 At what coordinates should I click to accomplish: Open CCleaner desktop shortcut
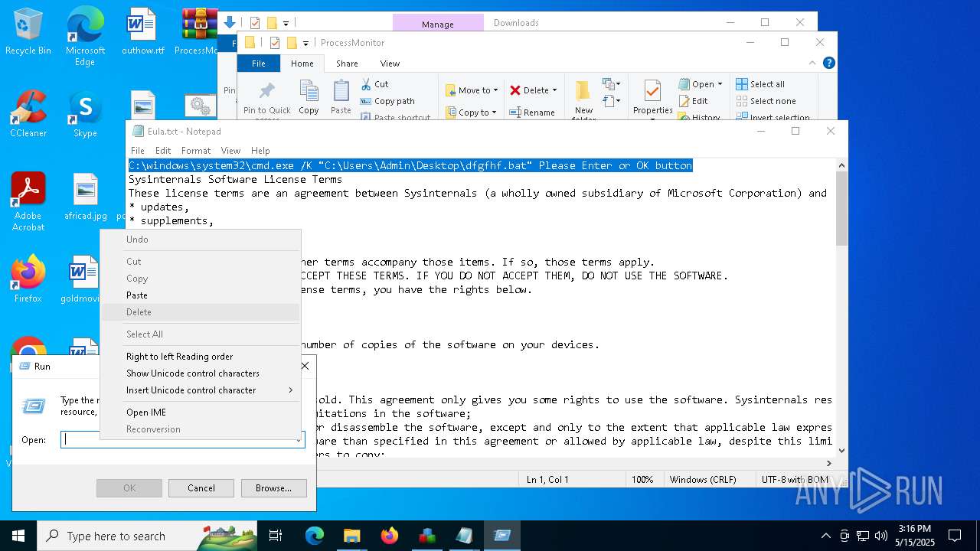28,114
